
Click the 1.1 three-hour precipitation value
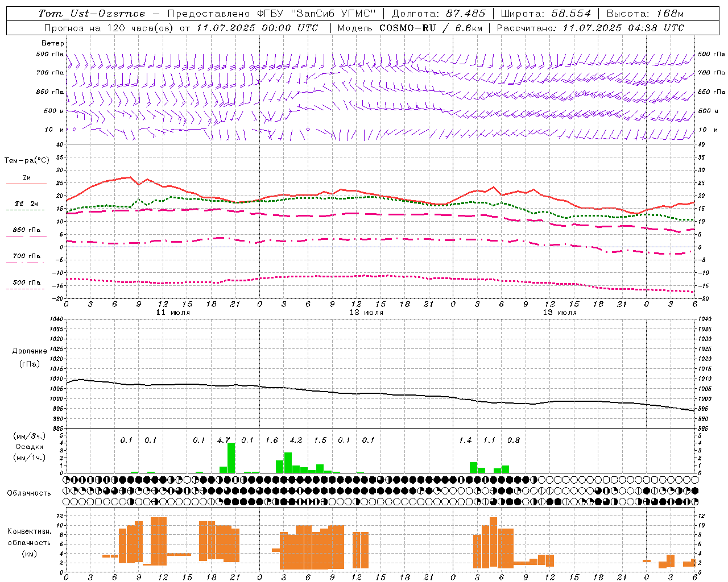489,440
